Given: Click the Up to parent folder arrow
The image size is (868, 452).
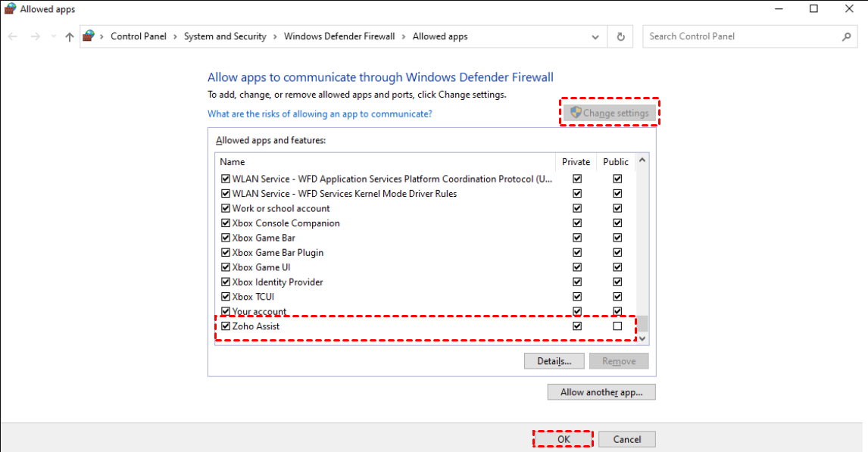Looking at the screenshot, I should (x=70, y=36).
